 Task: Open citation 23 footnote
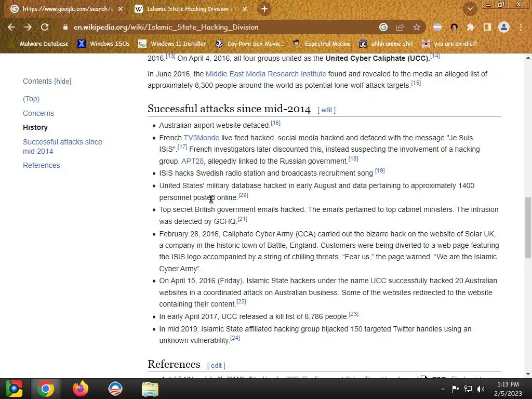pyautogui.click(x=353, y=314)
